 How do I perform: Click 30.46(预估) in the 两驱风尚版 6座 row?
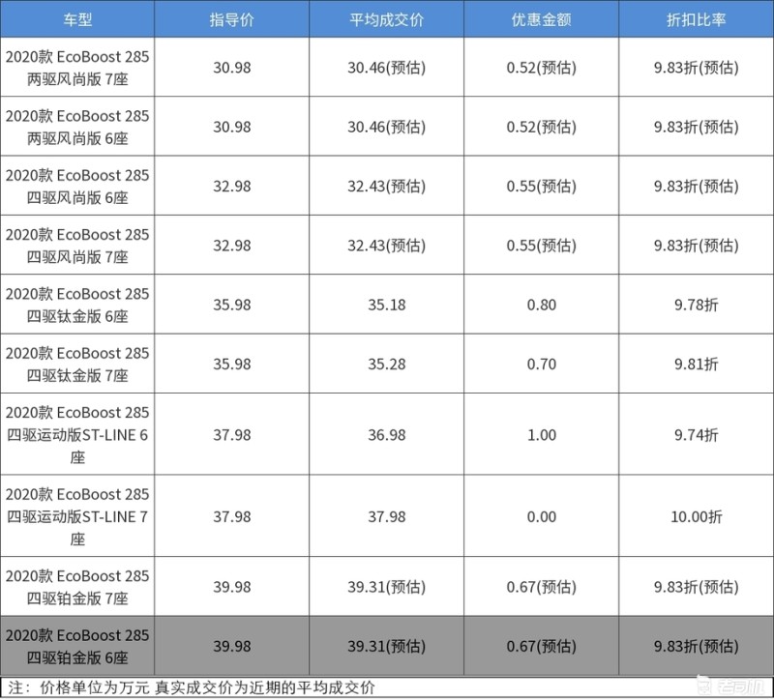coord(386,127)
